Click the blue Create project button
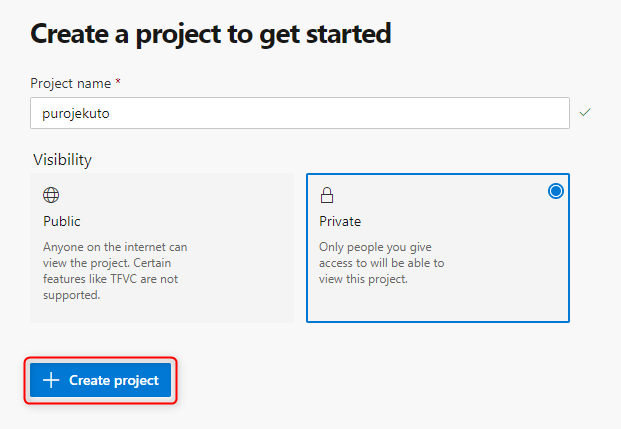This screenshot has height=429, width=621. (101, 380)
